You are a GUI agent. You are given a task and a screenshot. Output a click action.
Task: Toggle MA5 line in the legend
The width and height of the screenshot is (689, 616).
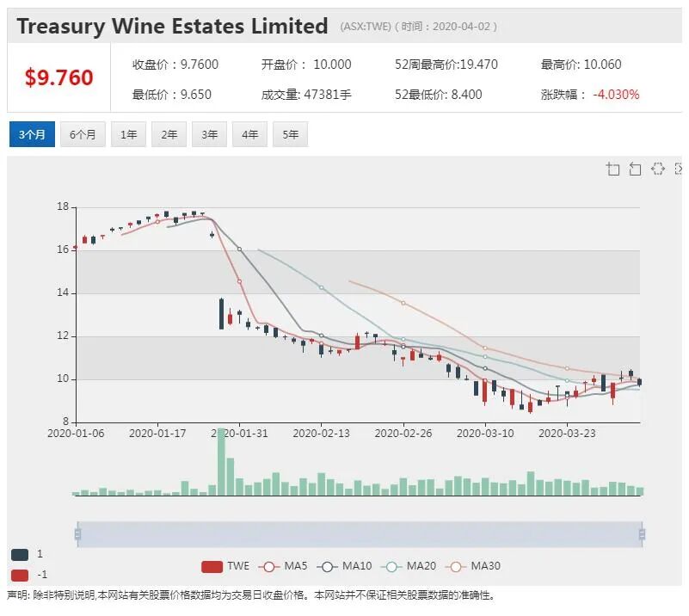pos(283,566)
